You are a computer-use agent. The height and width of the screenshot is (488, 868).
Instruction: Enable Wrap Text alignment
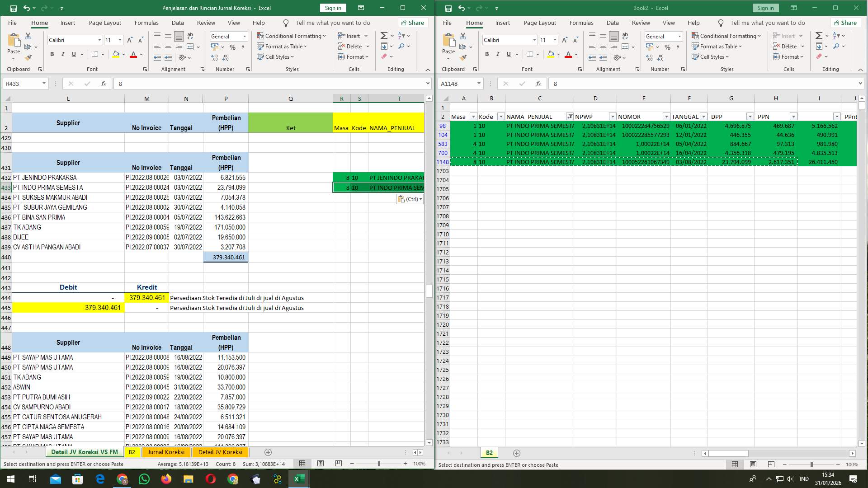click(x=190, y=36)
